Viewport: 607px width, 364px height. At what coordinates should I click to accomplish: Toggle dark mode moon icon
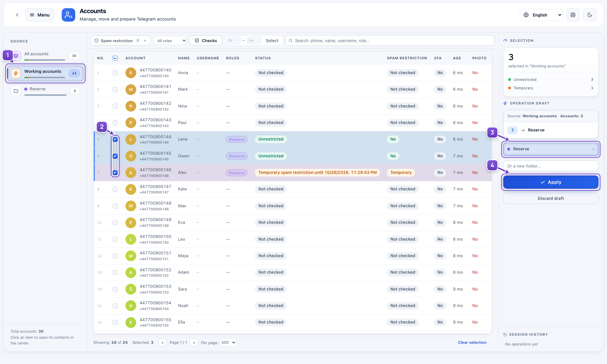[x=590, y=15]
